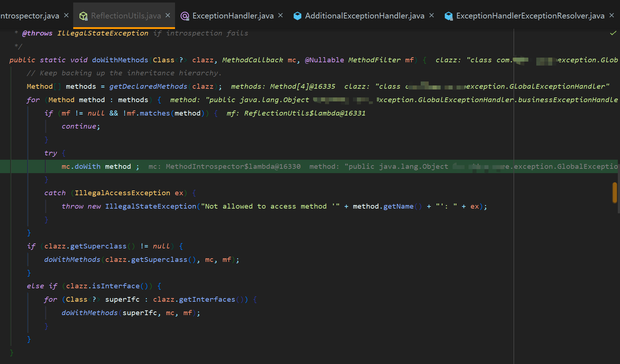Click the inline debug value ReflectionUtils$lambda@16331
The width and height of the screenshot is (620, 364).
305,113
